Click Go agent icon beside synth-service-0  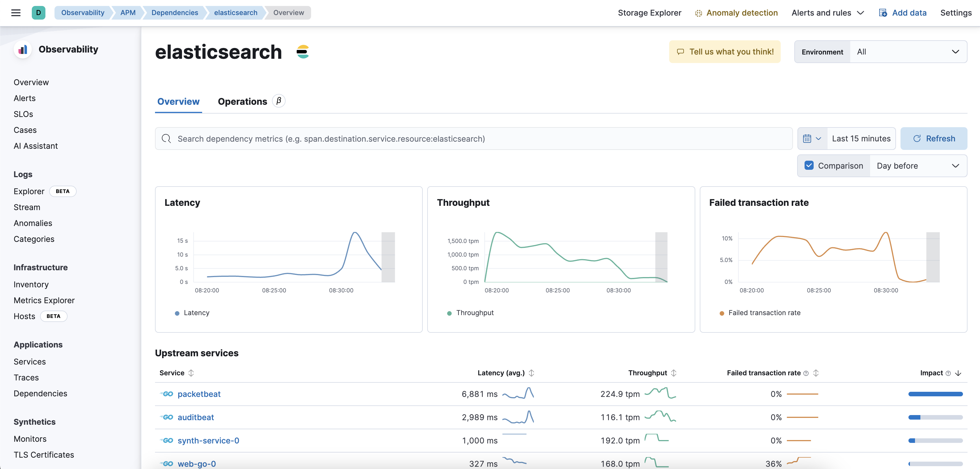click(167, 441)
